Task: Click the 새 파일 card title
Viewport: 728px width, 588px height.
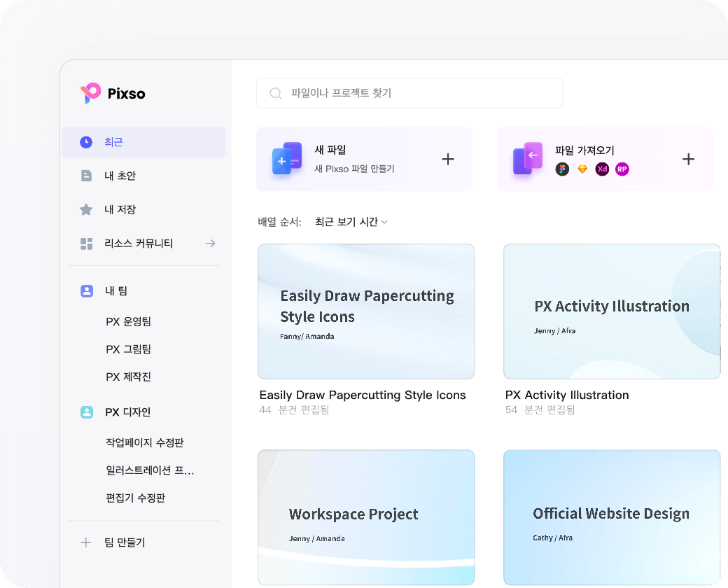Action: click(x=330, y=150)
